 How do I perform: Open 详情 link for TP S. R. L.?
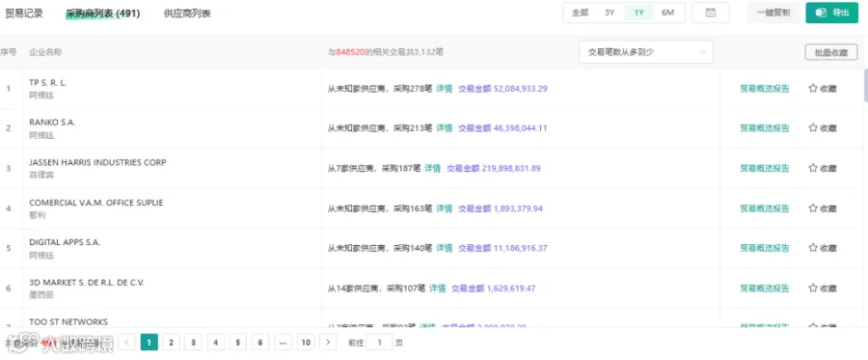pos(444,88)
